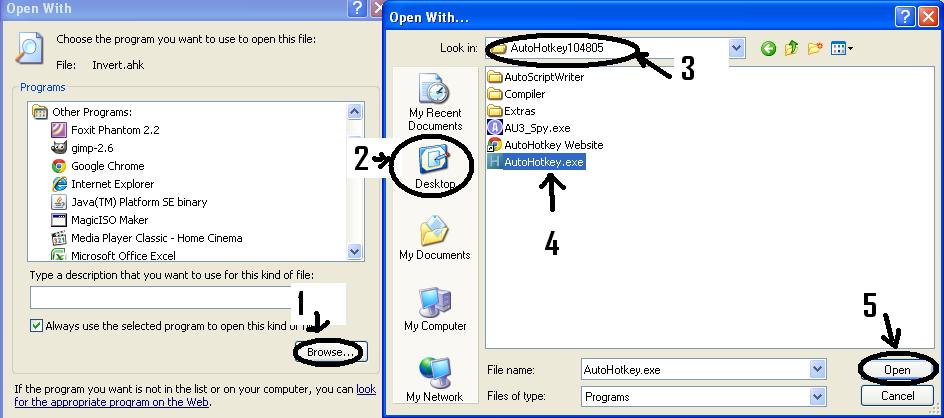Expand the Files of type dropdown
This screenshot has height=418, width=944.
click(817, 396)
